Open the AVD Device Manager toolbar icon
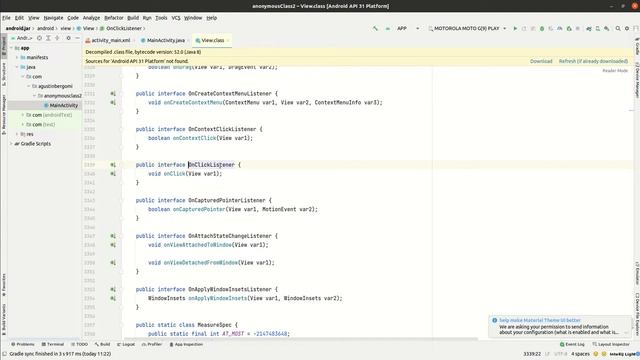Screen dimensions: 640x360 (598, 29)
